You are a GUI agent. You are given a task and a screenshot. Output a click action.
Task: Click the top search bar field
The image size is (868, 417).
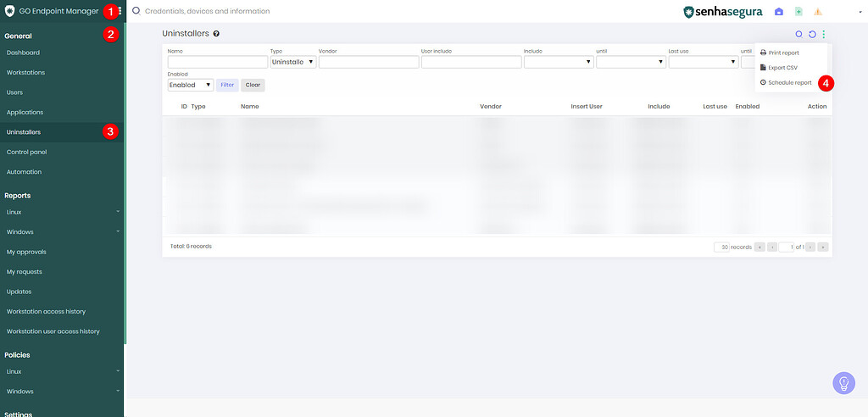tap(208, 11)
